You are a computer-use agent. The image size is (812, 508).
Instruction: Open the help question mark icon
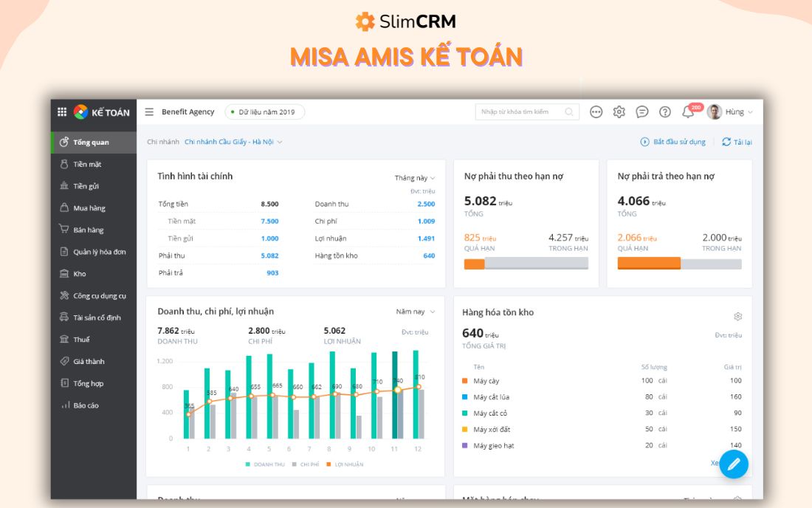665,111
